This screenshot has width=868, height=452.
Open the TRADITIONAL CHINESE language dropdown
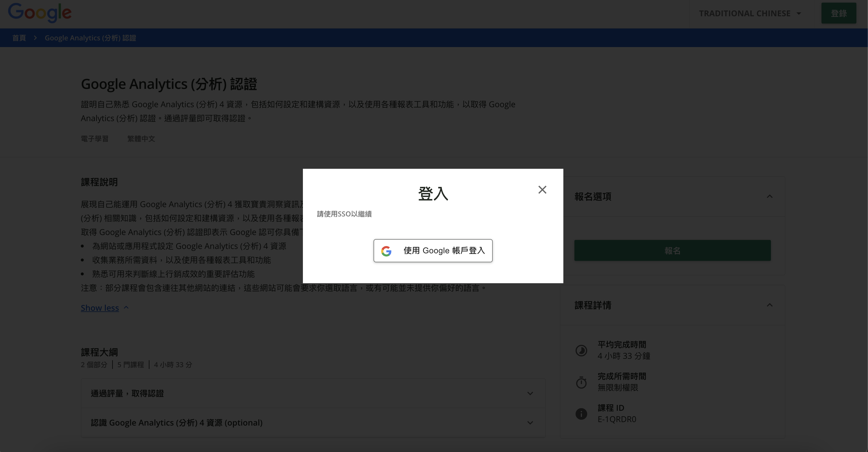749,13
